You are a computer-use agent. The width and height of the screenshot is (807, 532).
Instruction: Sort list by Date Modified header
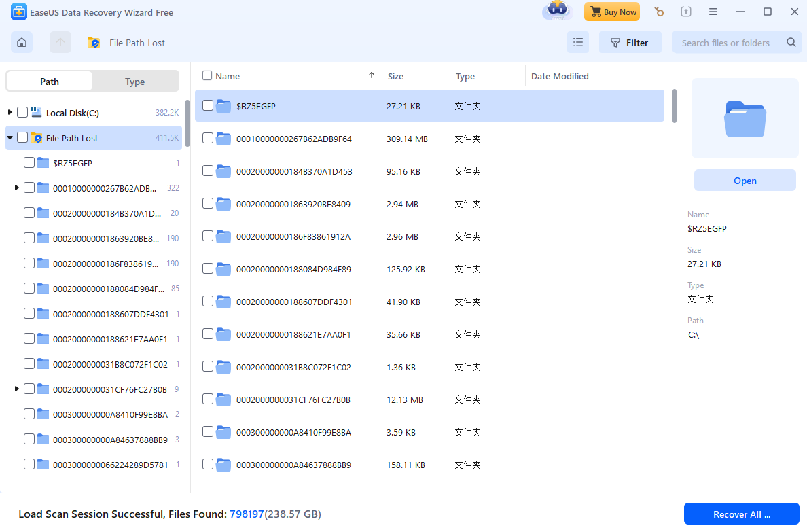560,76
